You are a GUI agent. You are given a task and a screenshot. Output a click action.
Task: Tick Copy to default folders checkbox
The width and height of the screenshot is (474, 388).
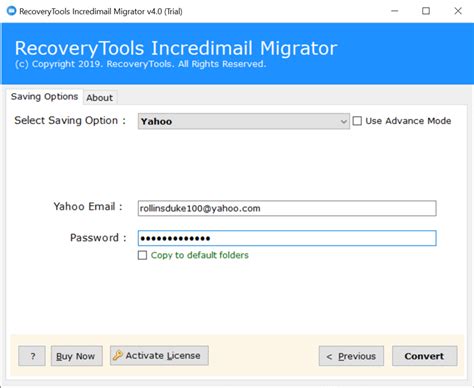click(x=142, y=255)
